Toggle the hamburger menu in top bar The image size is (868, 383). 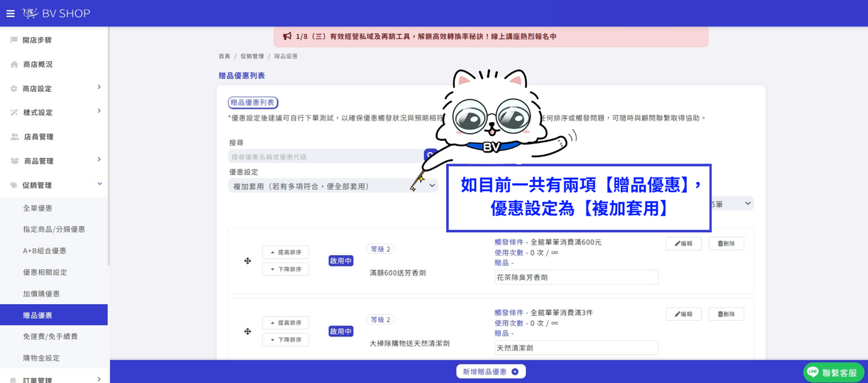10,13
